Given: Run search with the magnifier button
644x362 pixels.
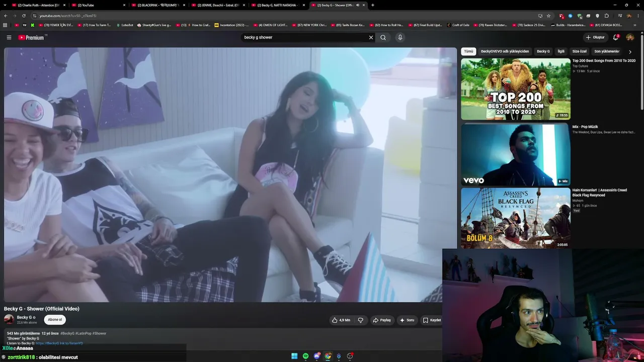Looking at the screenshot, I should pos(383,37).
